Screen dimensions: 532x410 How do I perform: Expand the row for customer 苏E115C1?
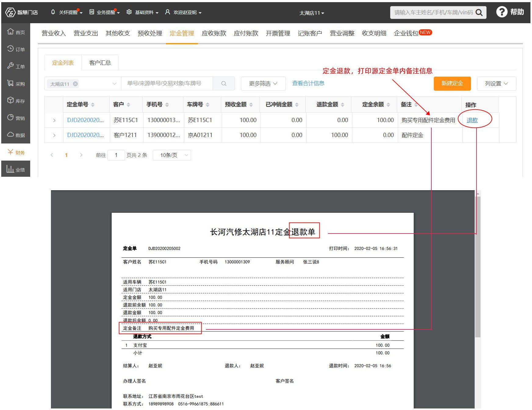click(54, 120)
